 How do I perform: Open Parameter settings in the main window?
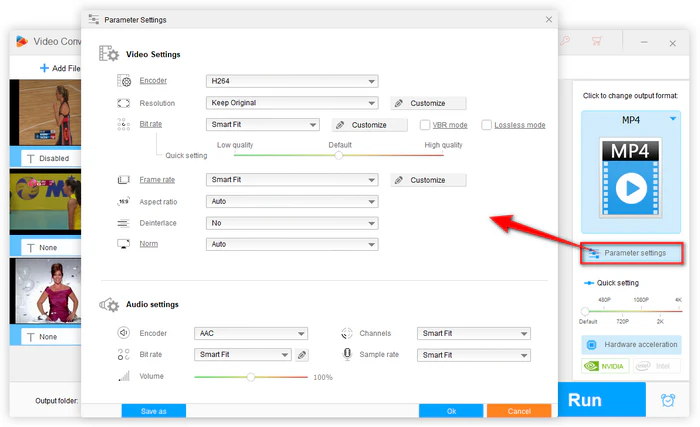click(x=632, y=253)
